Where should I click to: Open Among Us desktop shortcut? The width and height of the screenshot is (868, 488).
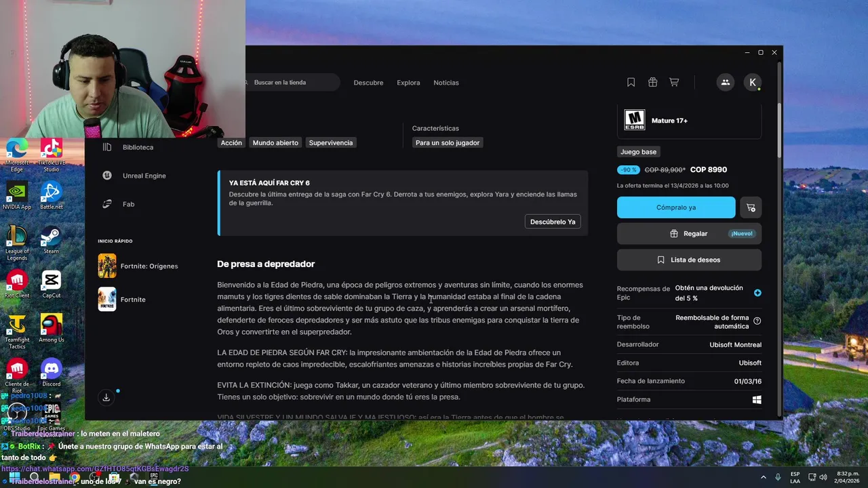coord(52,328)
